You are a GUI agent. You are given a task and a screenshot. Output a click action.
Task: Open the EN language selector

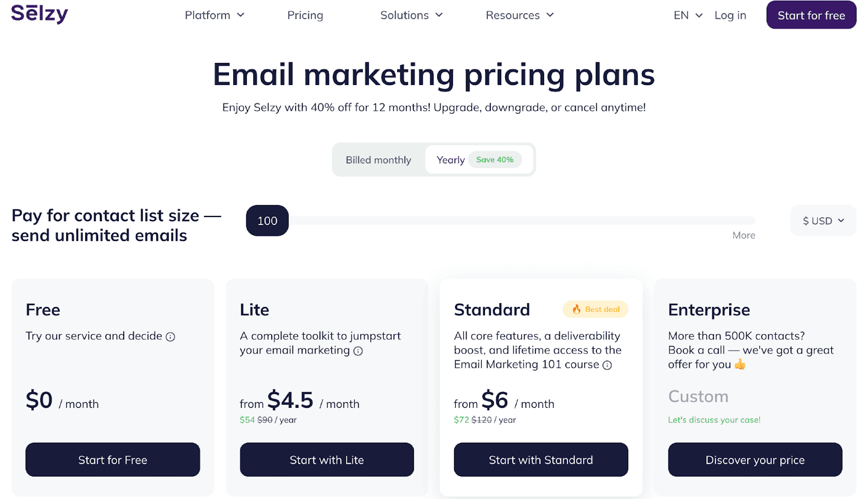click(x=688, y=15)
